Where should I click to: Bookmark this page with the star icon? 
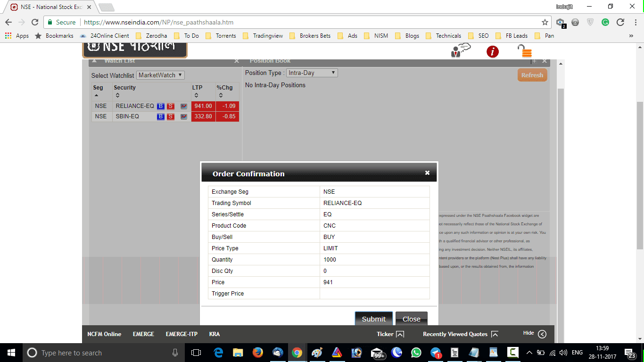click(545, 22)
